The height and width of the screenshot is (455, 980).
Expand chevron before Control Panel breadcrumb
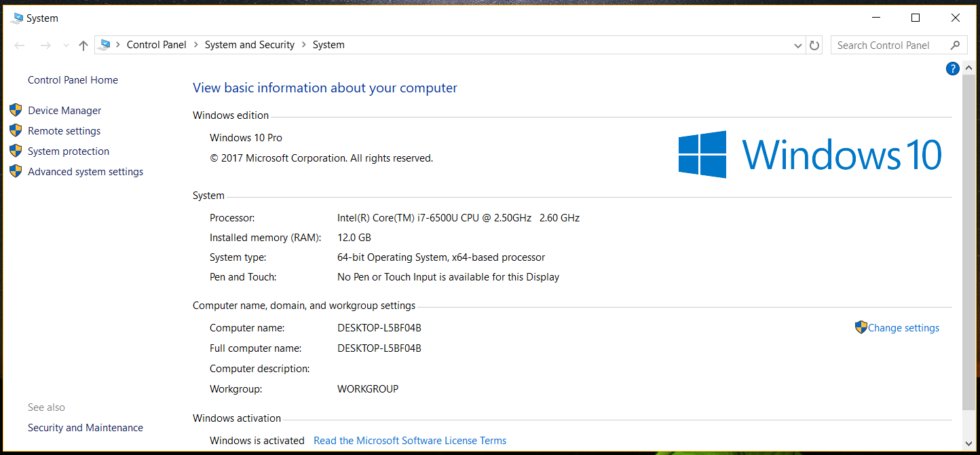[x=118, y=45]
